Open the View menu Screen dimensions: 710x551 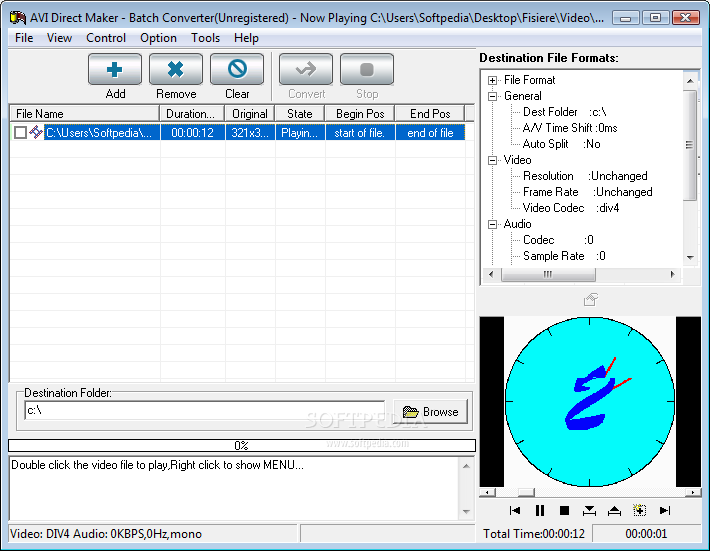(x=59, y=38)
